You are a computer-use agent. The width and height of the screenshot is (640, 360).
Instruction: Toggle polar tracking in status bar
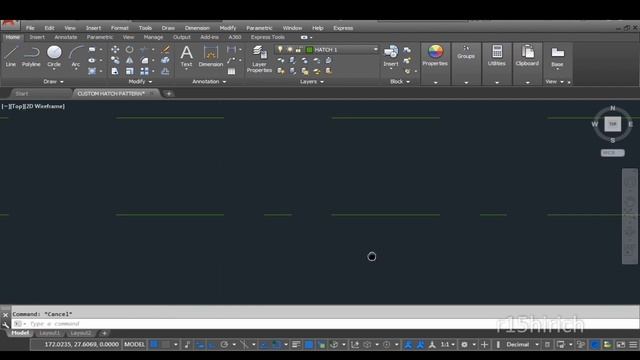tap(224, 345)
